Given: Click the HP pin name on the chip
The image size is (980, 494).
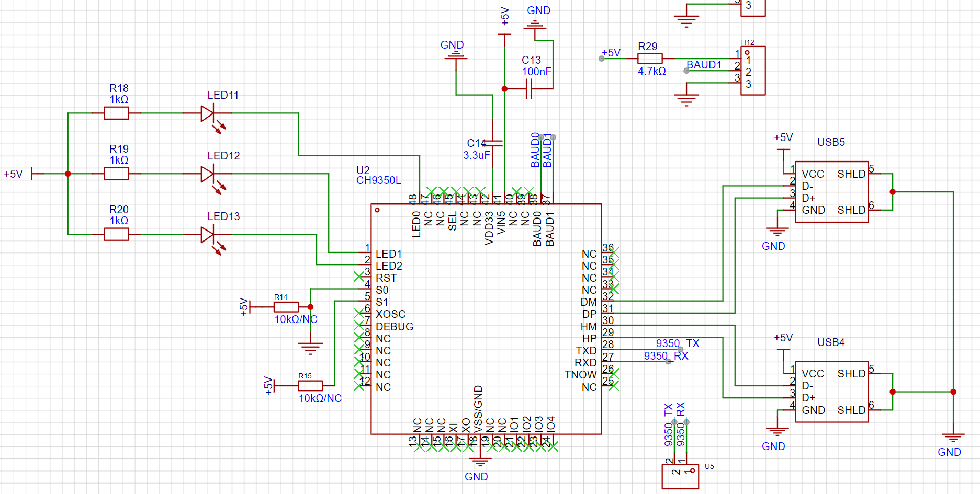Looking at the screenshot, I should point(590,339).
